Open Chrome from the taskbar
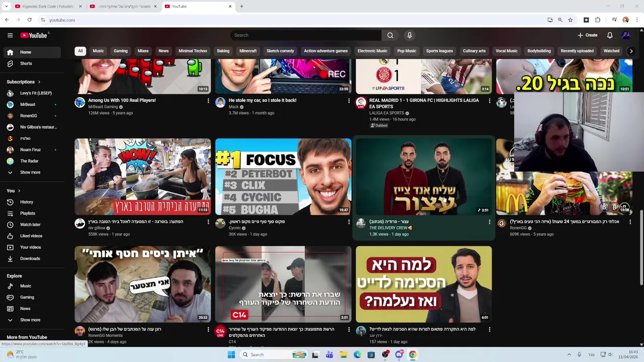 (x=413, y=354)
